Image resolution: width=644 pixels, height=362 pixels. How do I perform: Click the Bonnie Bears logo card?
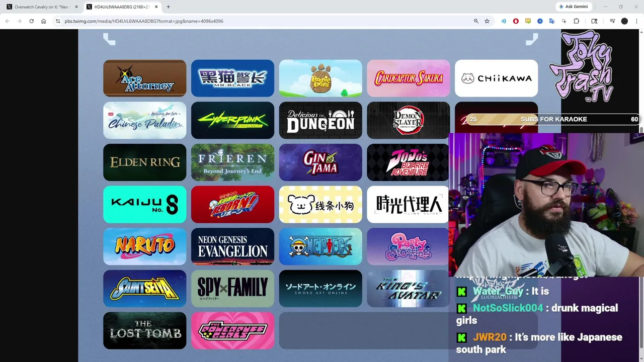click(320, 78)
